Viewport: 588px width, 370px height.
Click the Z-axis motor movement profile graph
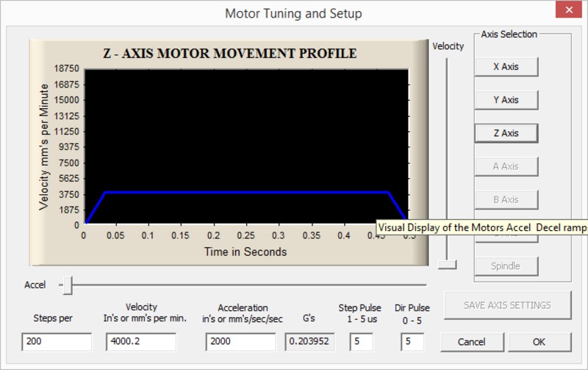coord(246,147)
